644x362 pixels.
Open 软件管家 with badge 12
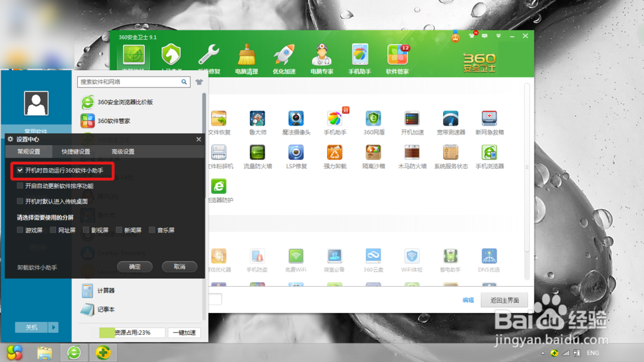[397, 59]
